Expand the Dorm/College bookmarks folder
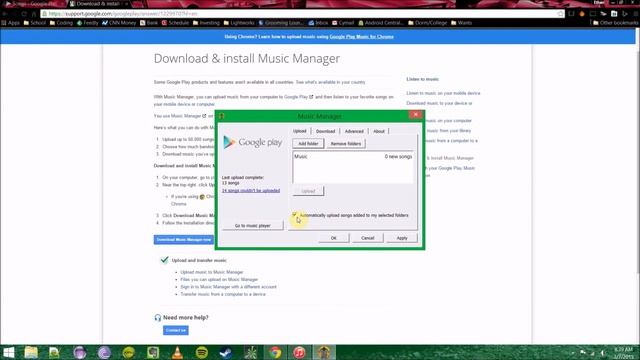 click(x=428, y=23)
